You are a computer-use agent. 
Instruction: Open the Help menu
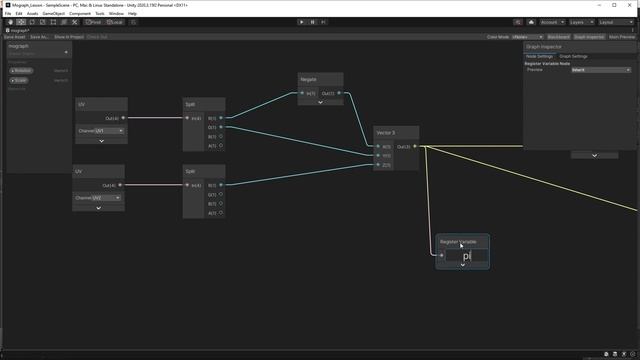132,13
